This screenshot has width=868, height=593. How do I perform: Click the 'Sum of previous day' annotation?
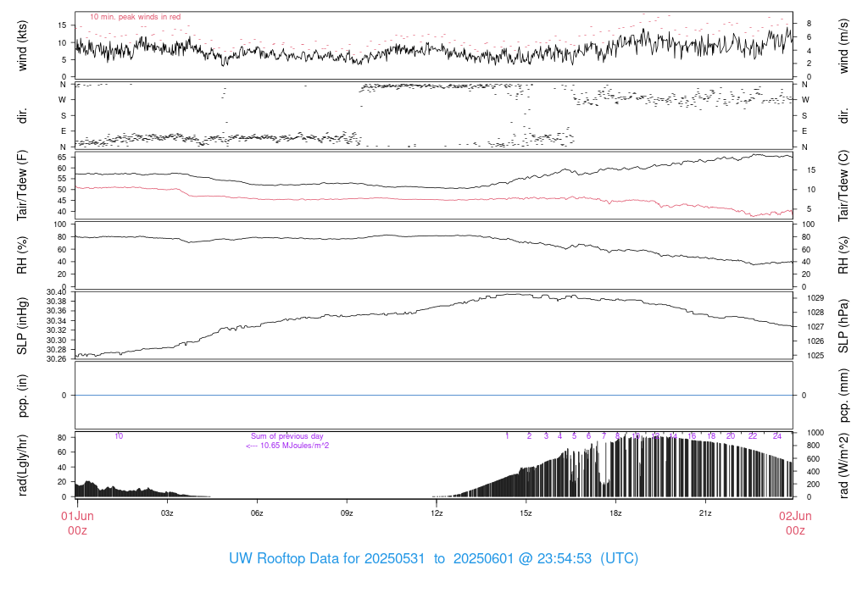[287, 436]
